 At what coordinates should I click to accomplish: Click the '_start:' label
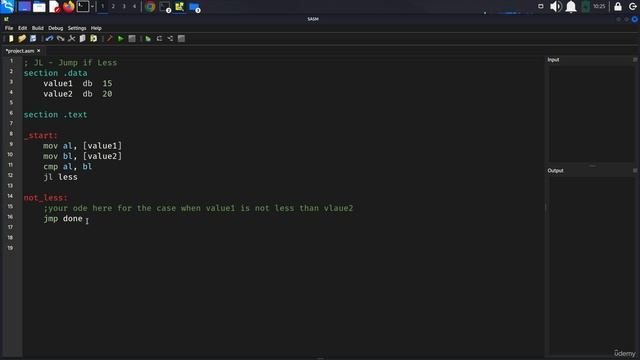[41, 136]
